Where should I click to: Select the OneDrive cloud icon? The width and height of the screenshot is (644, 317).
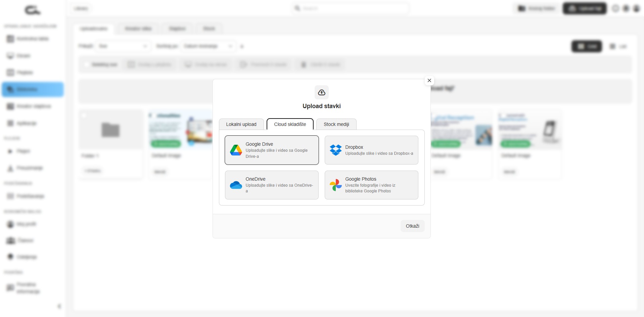(x=236, y=185)
